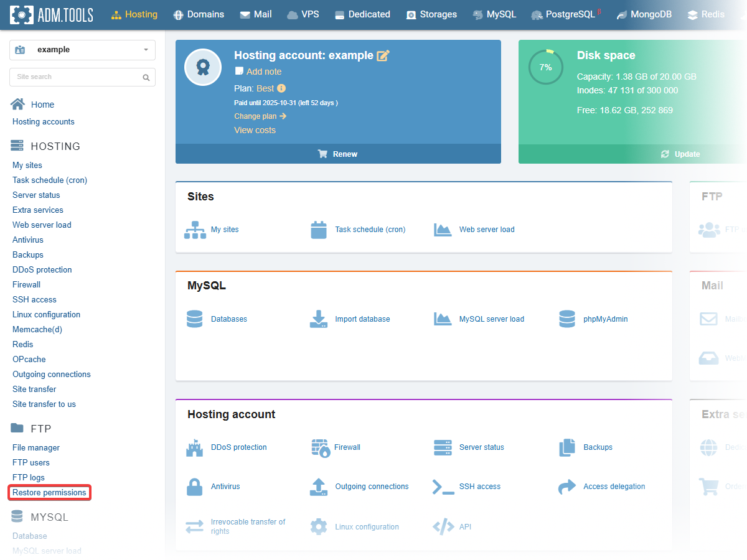Open the Change plan arrow link
The image size is (747, 560).
tap(260, 116)
